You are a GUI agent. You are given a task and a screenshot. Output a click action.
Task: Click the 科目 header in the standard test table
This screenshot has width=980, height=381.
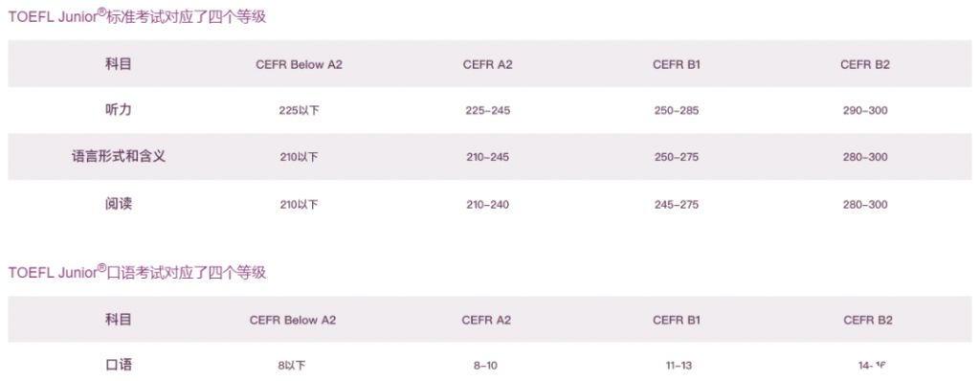point(118,64)
